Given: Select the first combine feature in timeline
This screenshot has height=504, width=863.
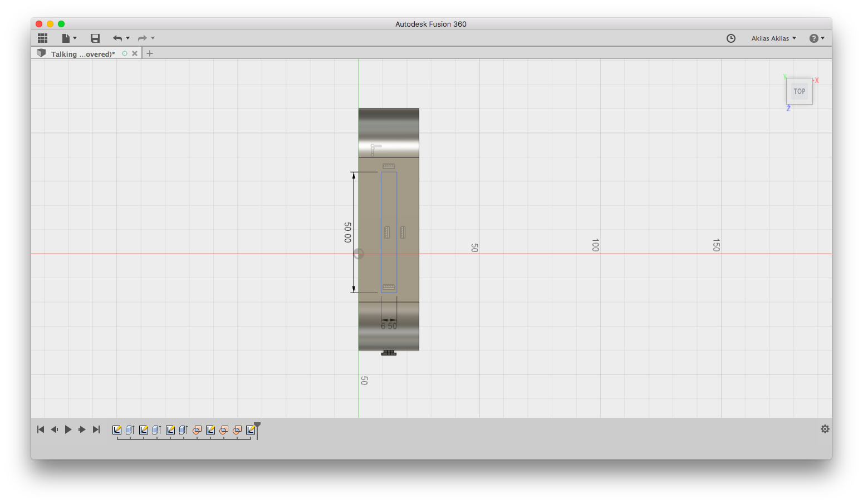Looking at the screenshot, I should click(197, 430).
